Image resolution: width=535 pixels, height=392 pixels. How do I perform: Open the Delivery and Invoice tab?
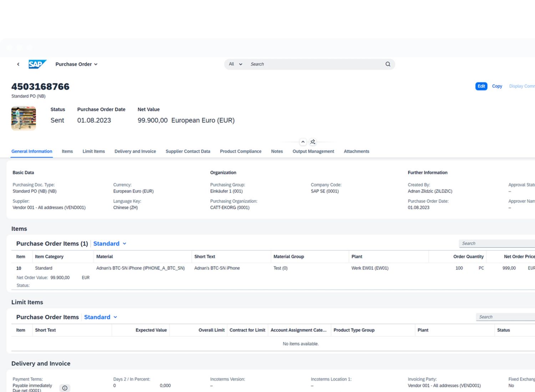pyautogui.click(x=135, y=151)
